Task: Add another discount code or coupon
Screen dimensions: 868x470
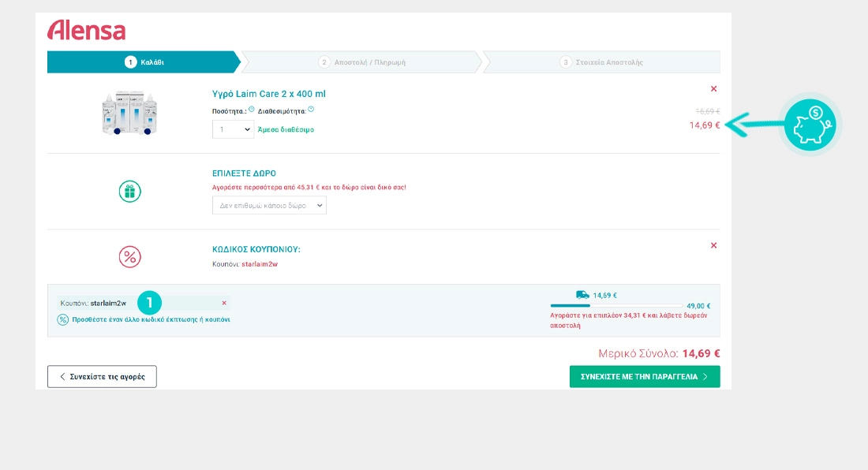Action: (x=150, y=319)
